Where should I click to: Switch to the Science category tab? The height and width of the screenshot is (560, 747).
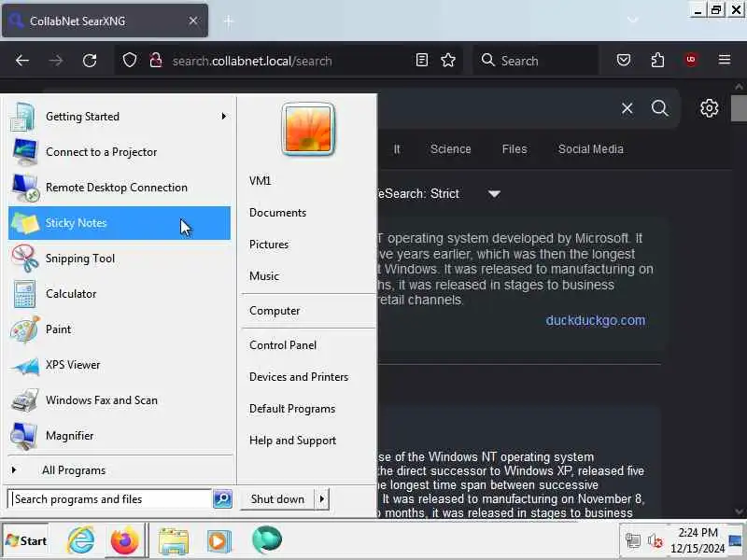(x=450, y=149)
